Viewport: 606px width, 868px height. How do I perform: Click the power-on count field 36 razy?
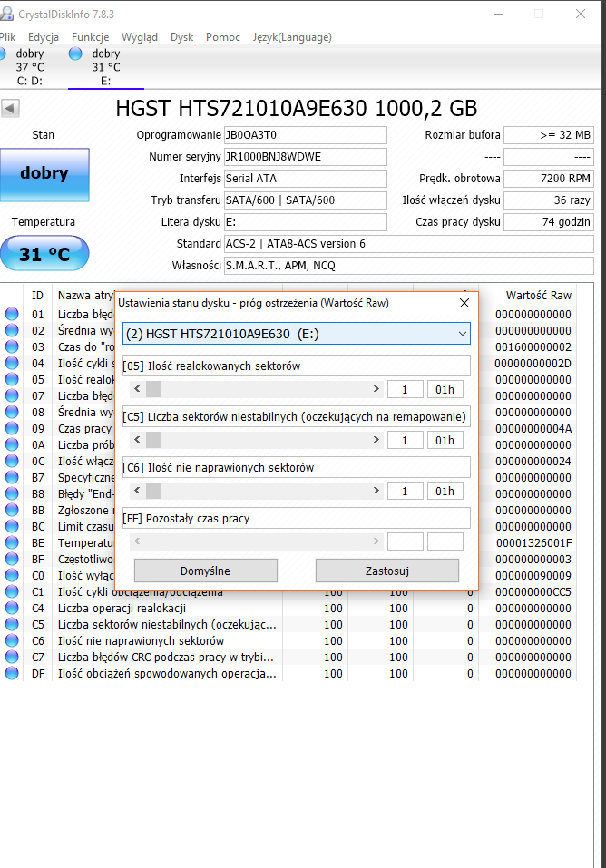pos(548,200)
